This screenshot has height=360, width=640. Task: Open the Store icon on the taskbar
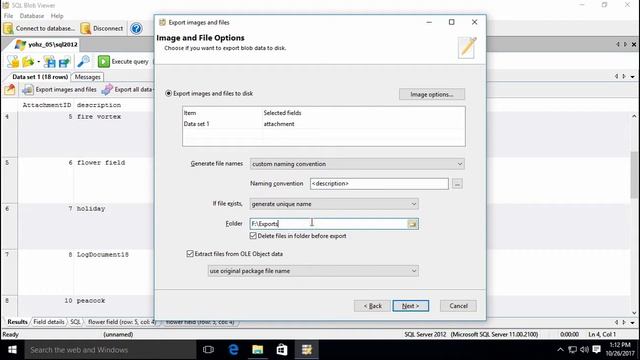pyautogui.click(x=282, y=350)
